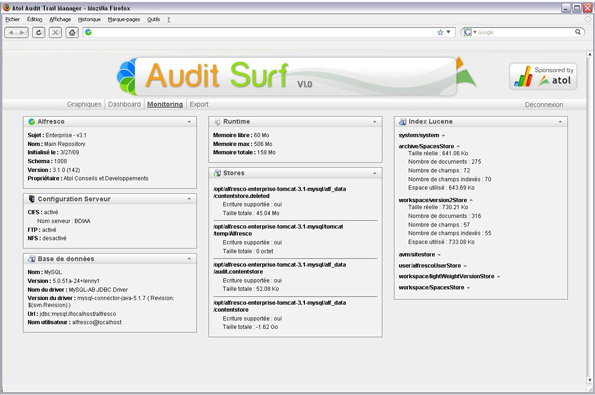This screenshot has height=395, width=595.
Task: Collapse the Index Lucene panel
Action: pos(560,122)
